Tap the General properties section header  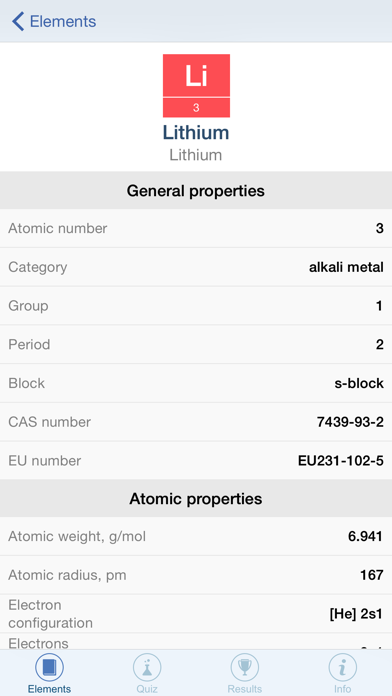(196, 190)
